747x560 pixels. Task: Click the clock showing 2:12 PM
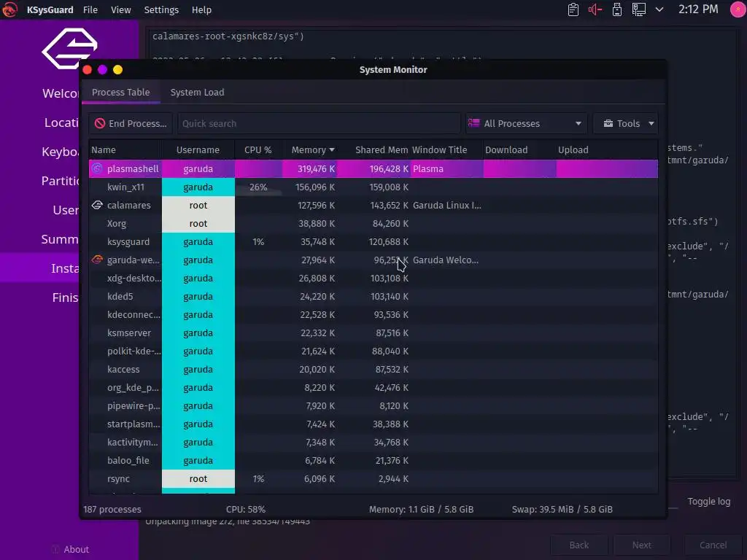pos(698,9)
